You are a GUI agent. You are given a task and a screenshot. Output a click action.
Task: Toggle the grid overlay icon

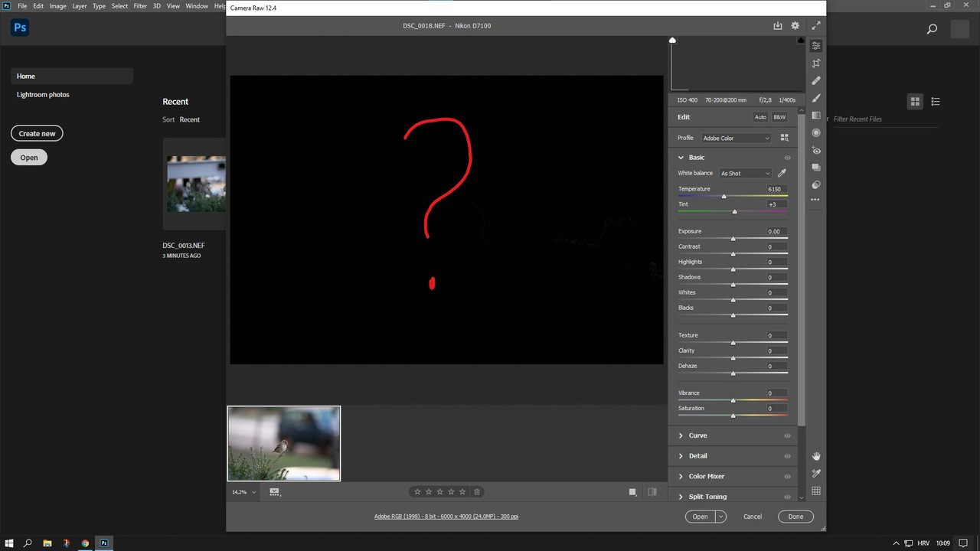pos(816,491)
